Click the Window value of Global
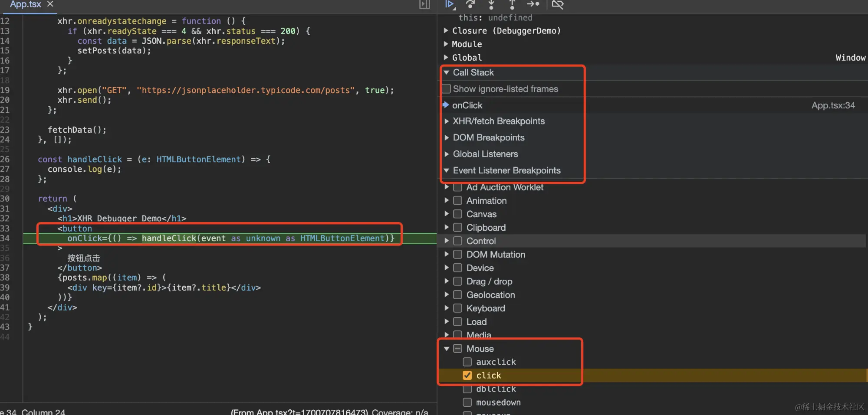This screenshot has height=415, width=868. [850, 58]
